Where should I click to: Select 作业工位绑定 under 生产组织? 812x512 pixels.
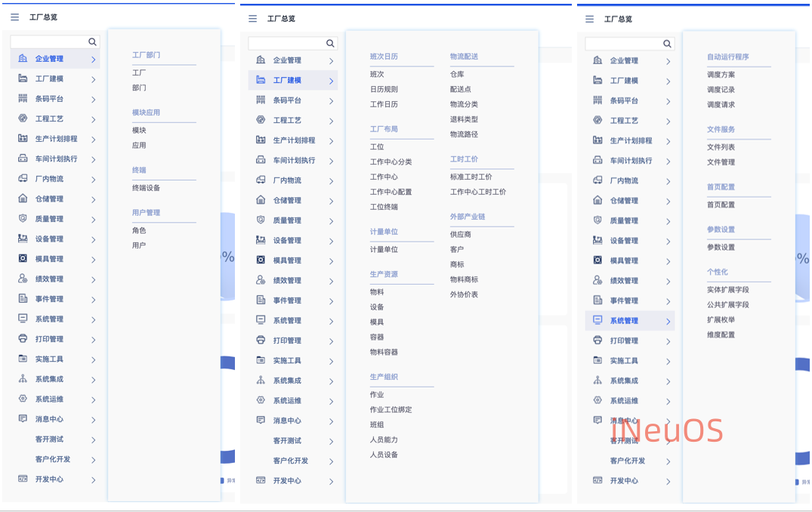click(391, 410)
